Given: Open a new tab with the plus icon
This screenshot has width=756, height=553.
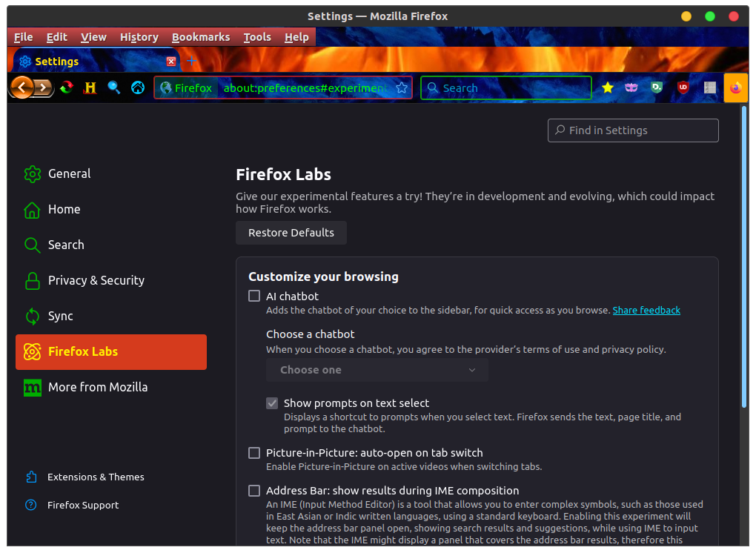Looking at the screenshot, I should [x=191, y=61].
